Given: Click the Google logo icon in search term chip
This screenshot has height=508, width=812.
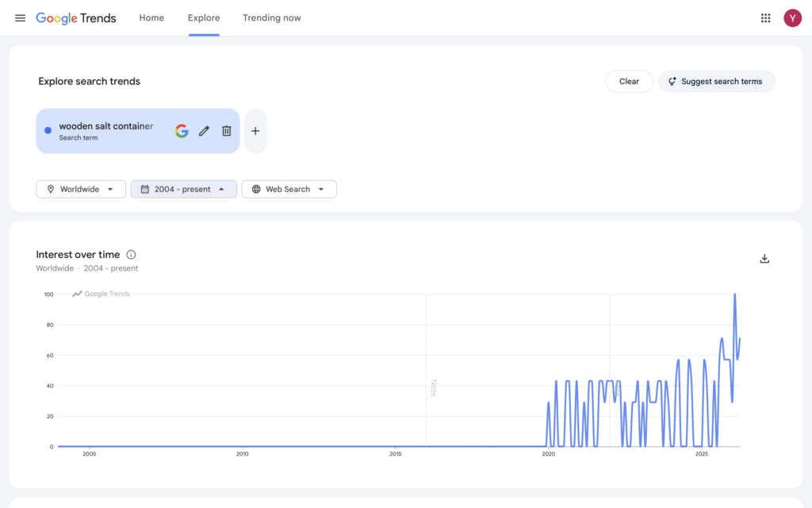Looking at the screenshot, I should (x=182, y=131).
